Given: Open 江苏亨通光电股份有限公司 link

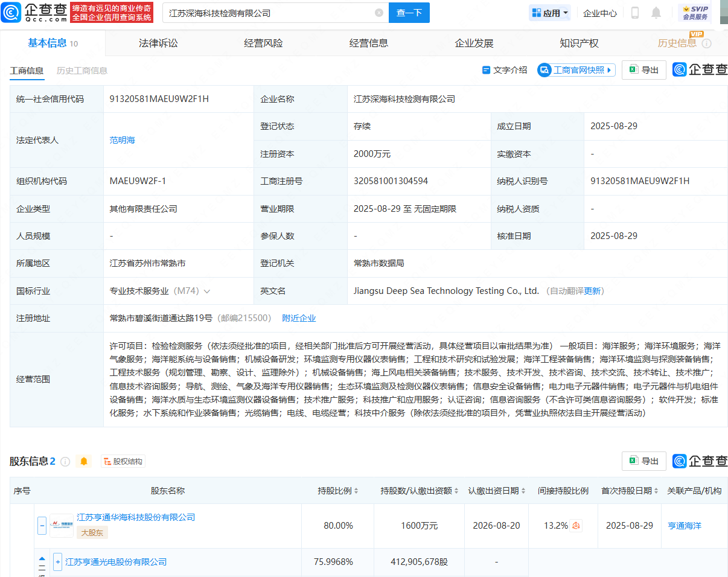Looking at the screenshot, I should pos(116,562).
